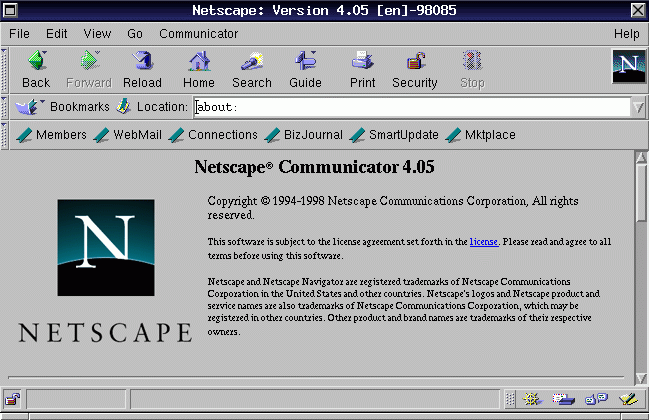
Task: Click the scroll down arrow
Action: [x=641, y=378]
